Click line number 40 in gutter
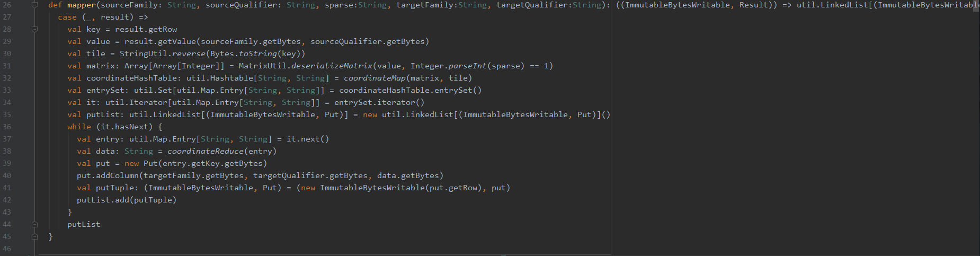 pos(7,175)
